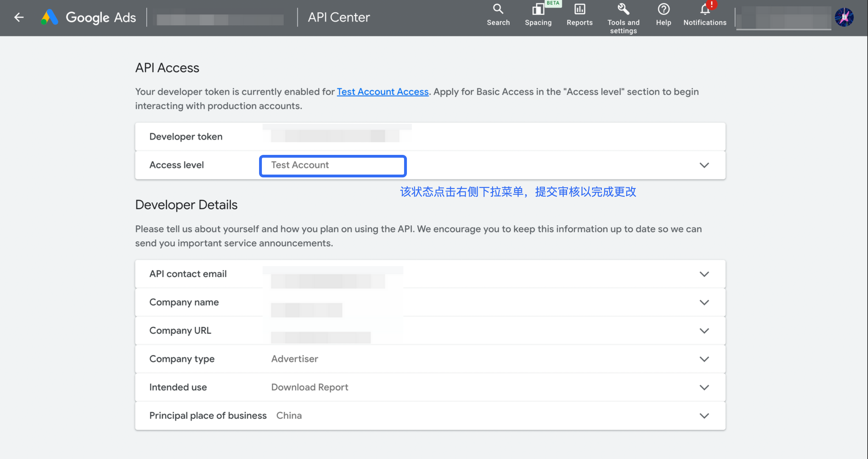Click the Google Ads logo

point(88,17)
